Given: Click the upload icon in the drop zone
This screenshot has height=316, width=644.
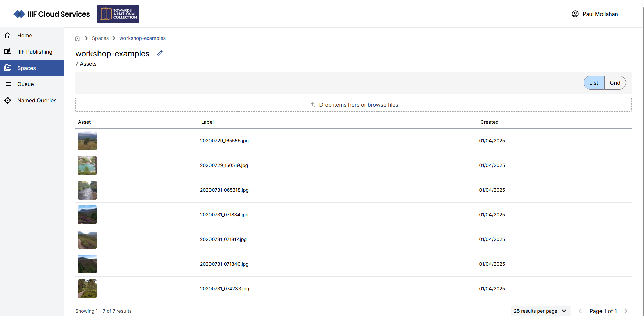Looking at the screenshot, I should [x=312, y=105].
